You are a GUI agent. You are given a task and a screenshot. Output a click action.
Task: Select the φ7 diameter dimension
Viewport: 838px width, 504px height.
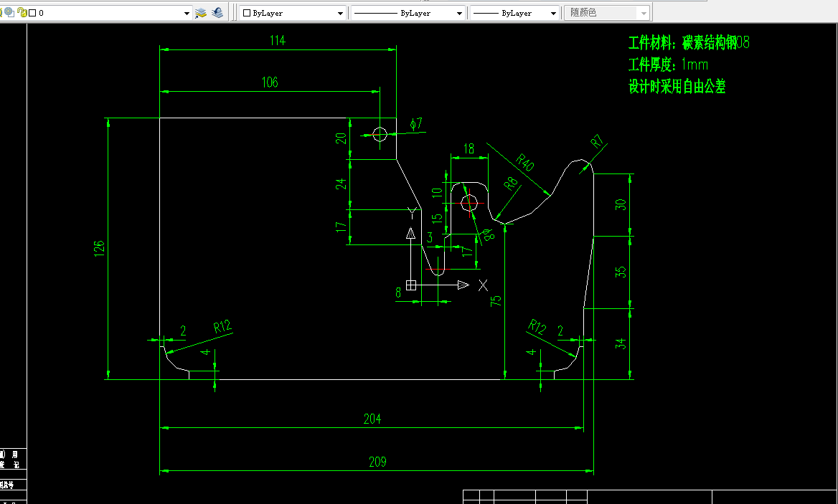point(416,124)
